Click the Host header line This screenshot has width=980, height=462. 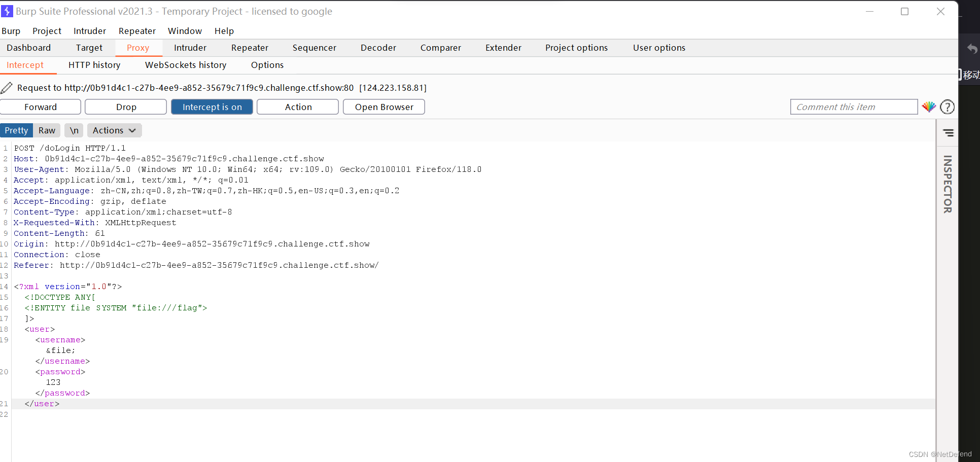pyautogui.click(x=169, y=159)
